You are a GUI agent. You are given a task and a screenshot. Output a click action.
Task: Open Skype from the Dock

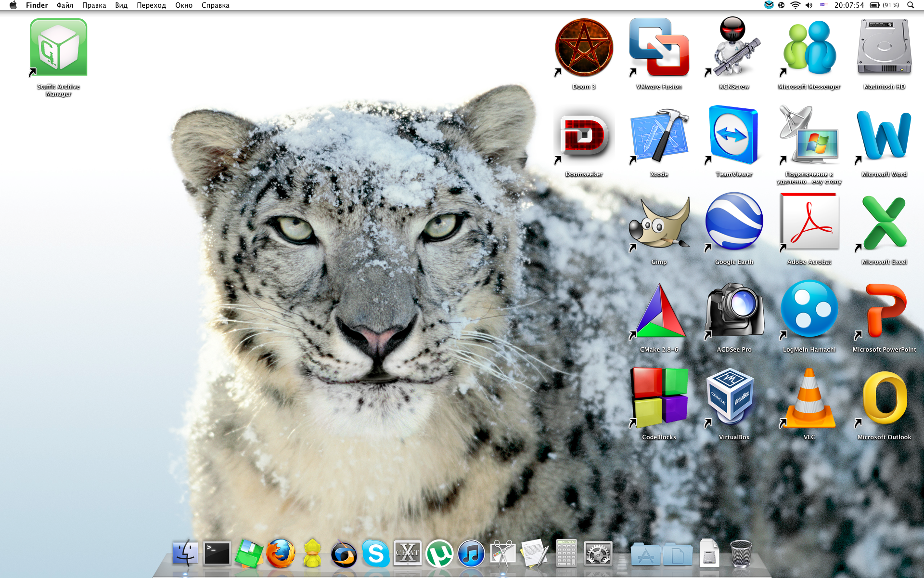[x=376, y=554]
